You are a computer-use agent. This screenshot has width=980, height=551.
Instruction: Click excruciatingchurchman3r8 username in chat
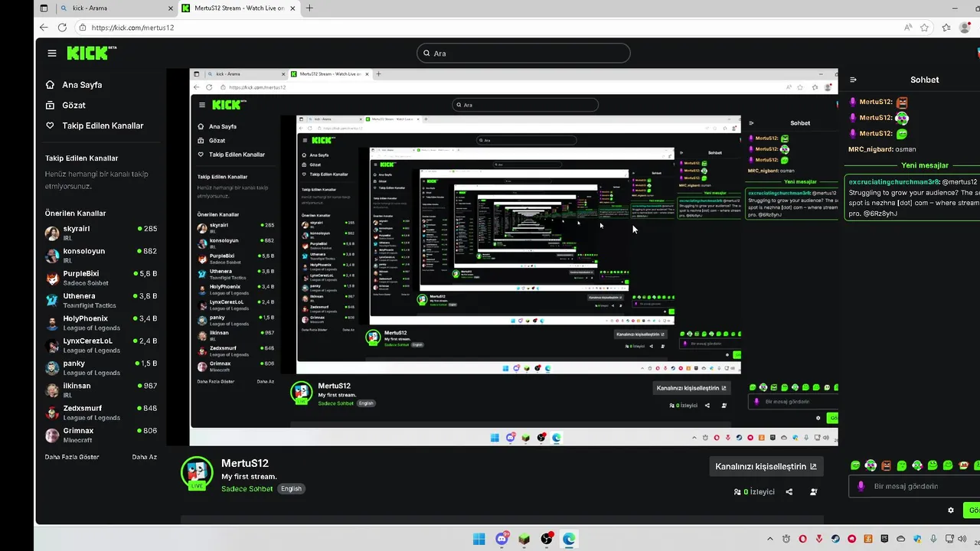click(x=893, y=182)
